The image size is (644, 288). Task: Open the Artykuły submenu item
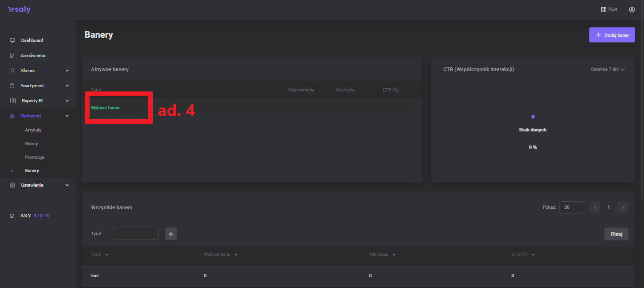[33, 130]
